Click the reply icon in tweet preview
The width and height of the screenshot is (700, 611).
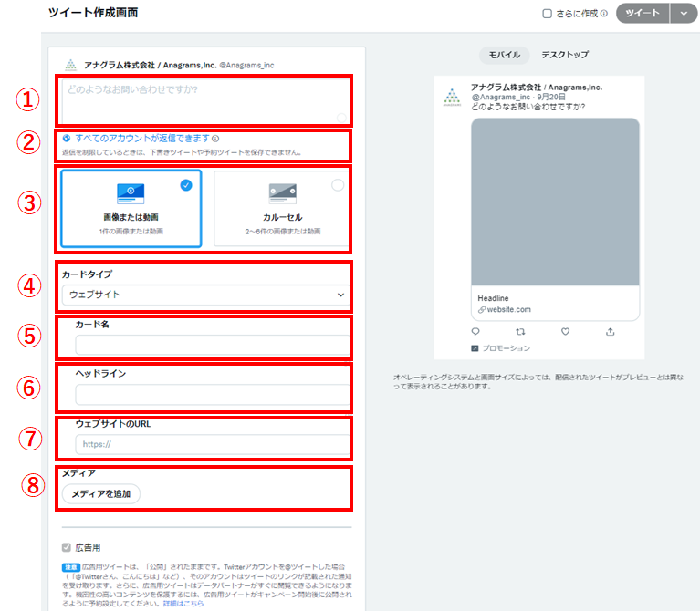tap(475, 331)
